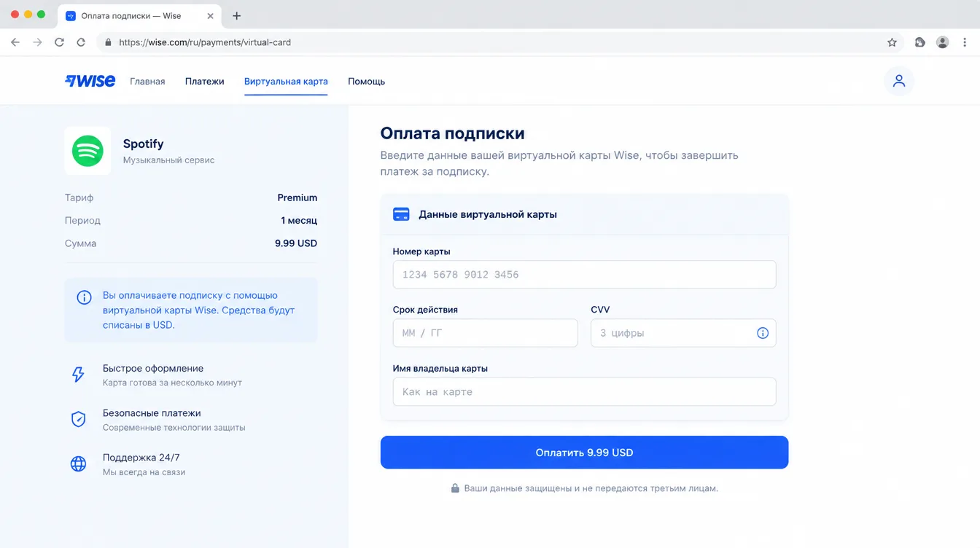Open the user profile avatar icon
The image size is (980, 548).
899,81
